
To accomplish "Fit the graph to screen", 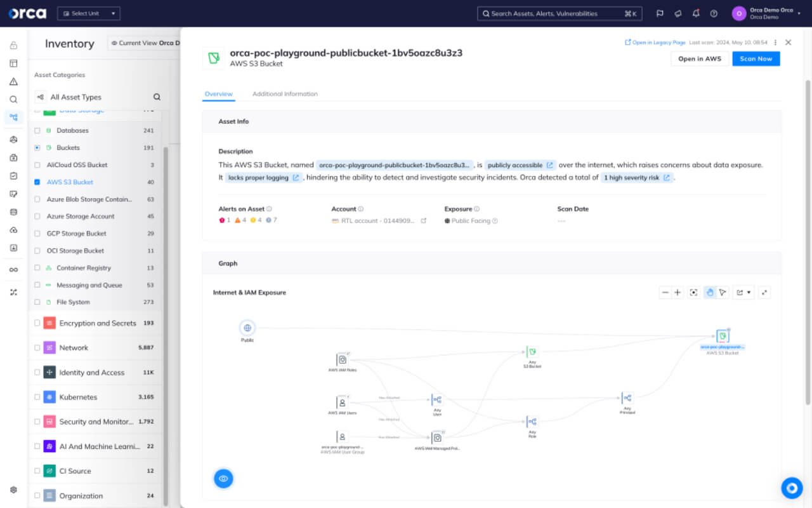I will coord(693,293).
